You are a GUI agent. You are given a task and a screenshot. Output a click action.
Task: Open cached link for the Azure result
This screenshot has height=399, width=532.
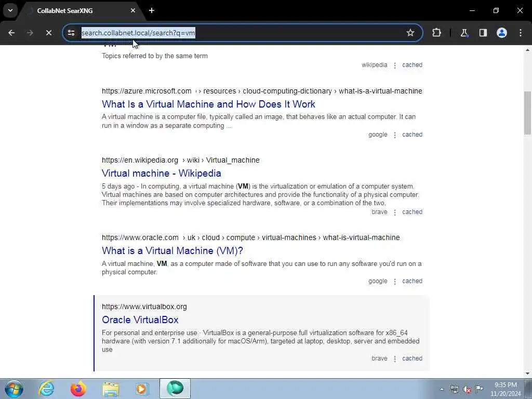[412, 135]
